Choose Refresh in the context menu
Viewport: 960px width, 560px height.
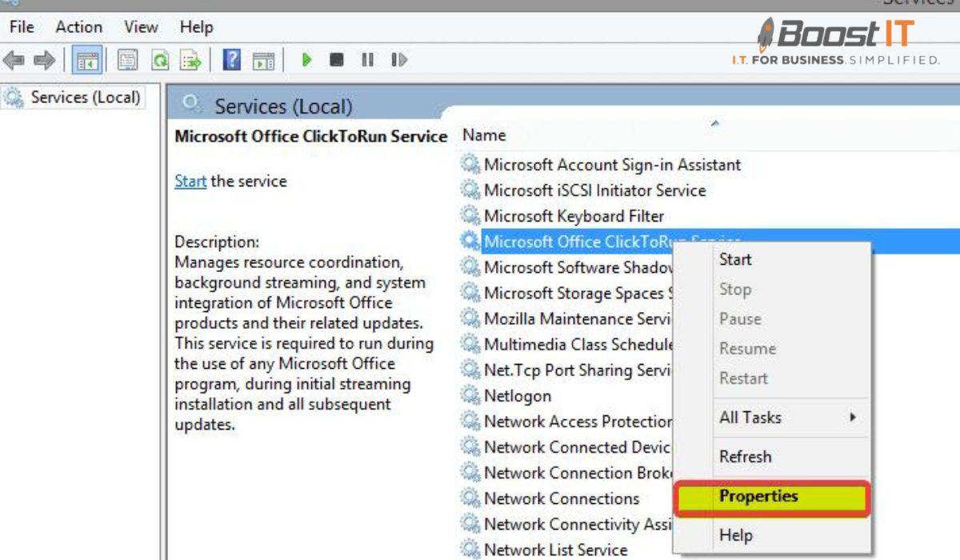pos(745,456)
